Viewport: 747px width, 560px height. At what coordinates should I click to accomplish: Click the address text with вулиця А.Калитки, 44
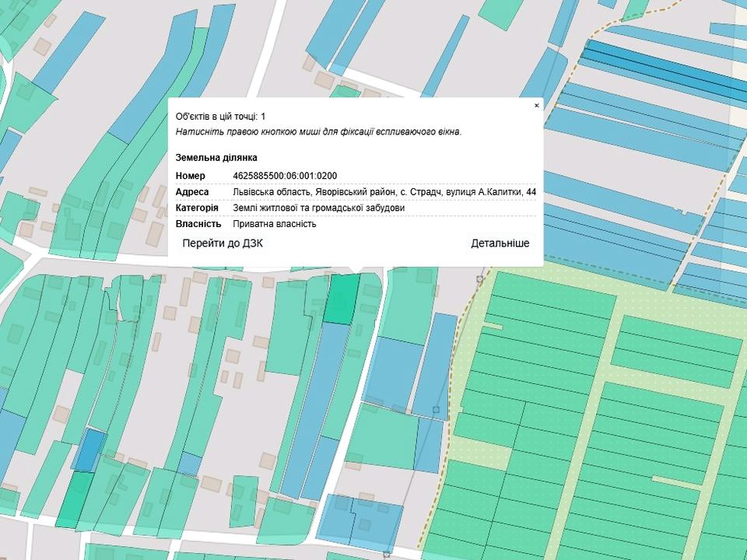[x=384, y=192]
